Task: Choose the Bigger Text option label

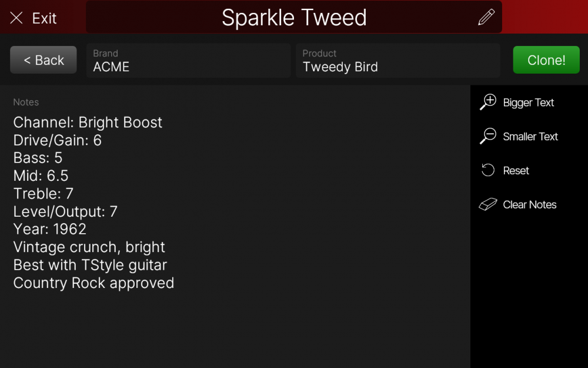Action: 529,102
